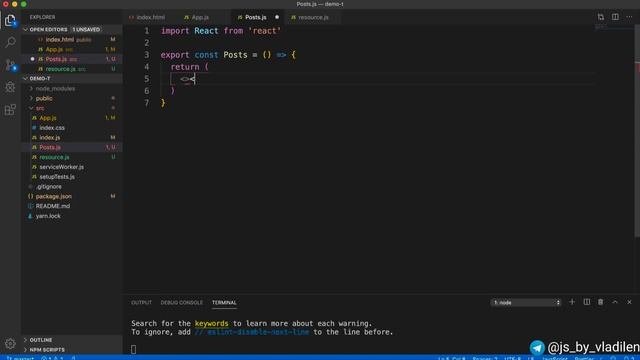The image size is (640, 360).
Task: Click the Open Changes icon in editor toolbar
Action: point(601,17)
